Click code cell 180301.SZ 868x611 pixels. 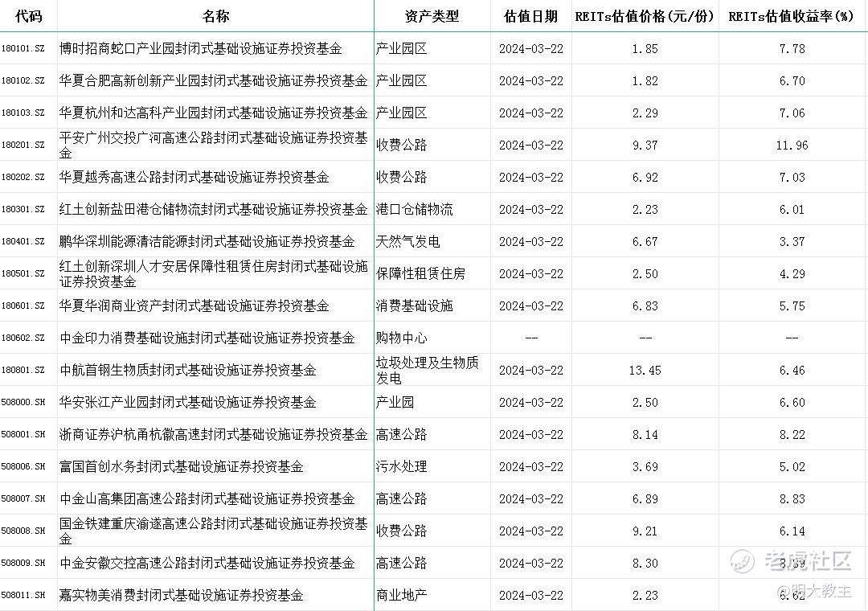[23, 209]
